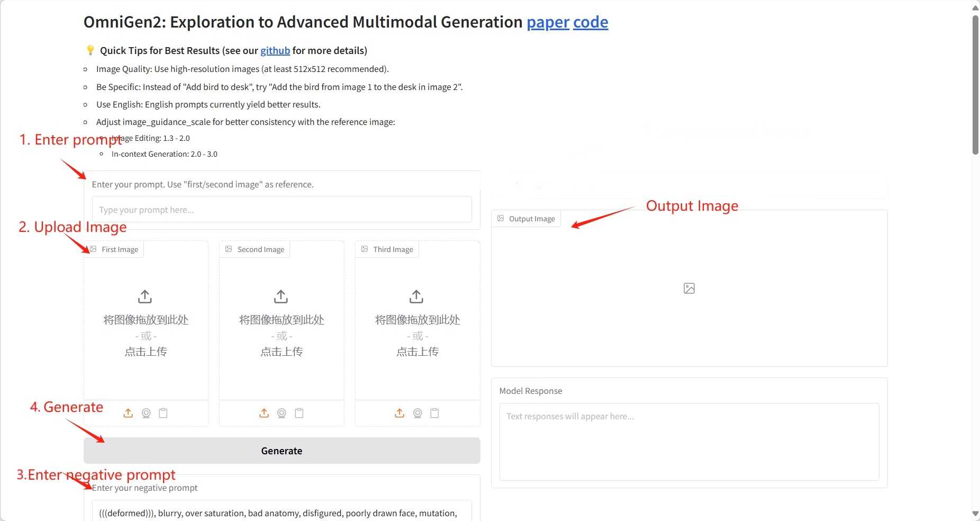
Task: Click upload-file icon under Second Image
Action: coord(264,413)
